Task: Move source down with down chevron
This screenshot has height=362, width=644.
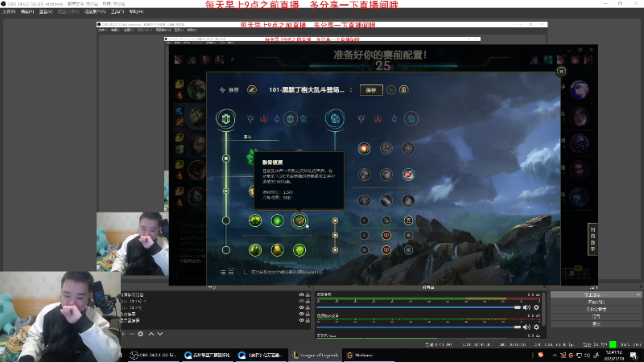Action: [160, 334]
